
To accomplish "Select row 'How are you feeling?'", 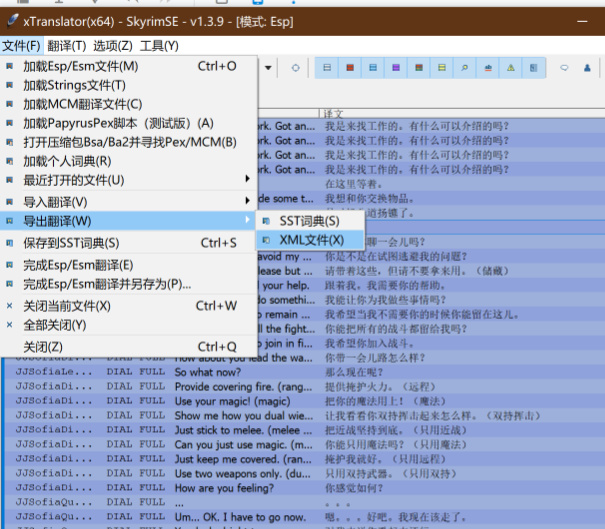I will point(305,488).
